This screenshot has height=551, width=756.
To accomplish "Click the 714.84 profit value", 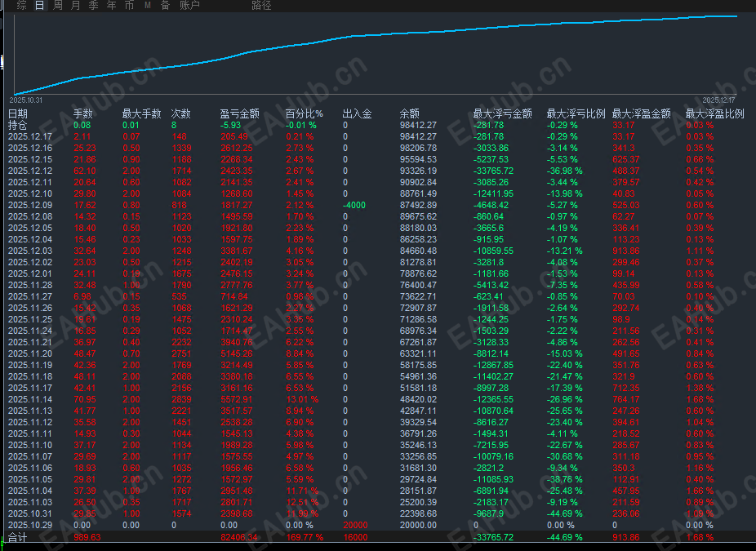I will coord(233,297).
